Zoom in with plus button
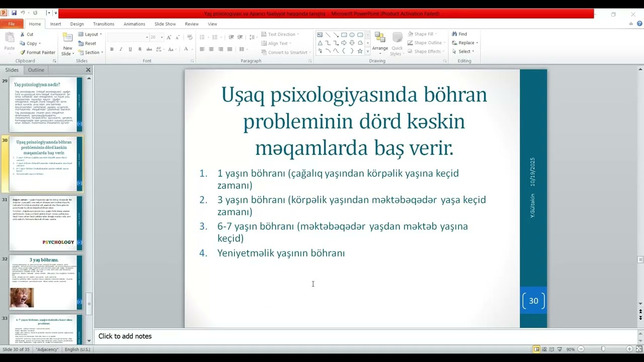The width and height of the screenshot is (644, 362). [629, 349]
